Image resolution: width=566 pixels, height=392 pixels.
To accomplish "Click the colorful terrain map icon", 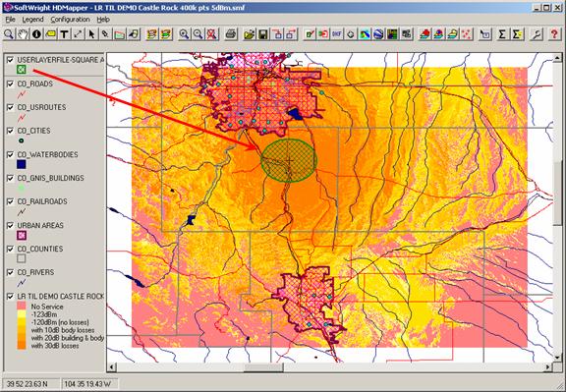I will coord(365,34).
